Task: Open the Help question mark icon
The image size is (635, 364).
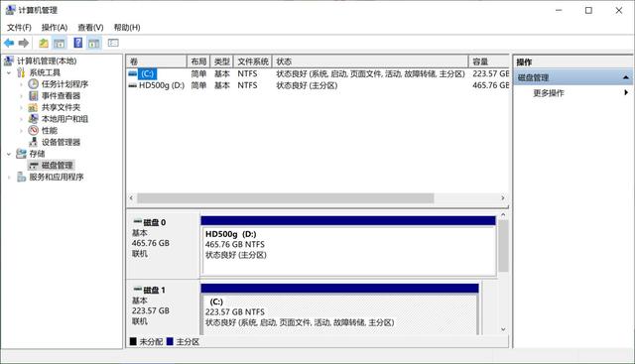Action: pos(77,43)
